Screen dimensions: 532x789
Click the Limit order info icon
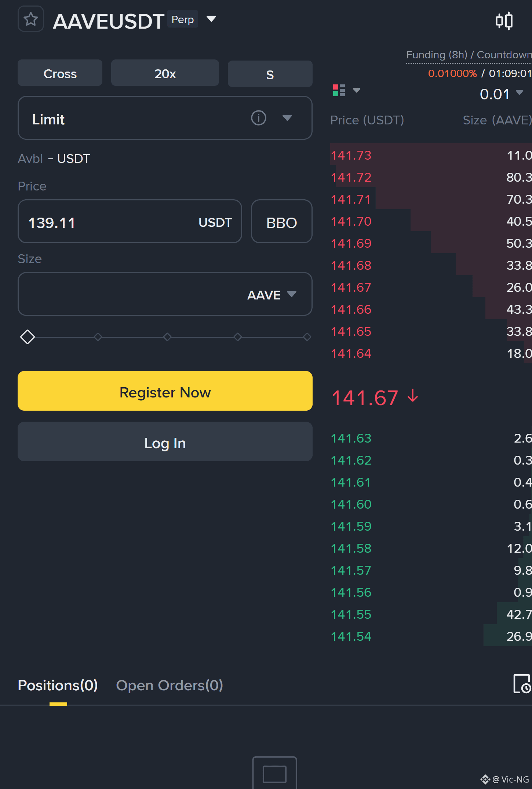click(258, 118)
